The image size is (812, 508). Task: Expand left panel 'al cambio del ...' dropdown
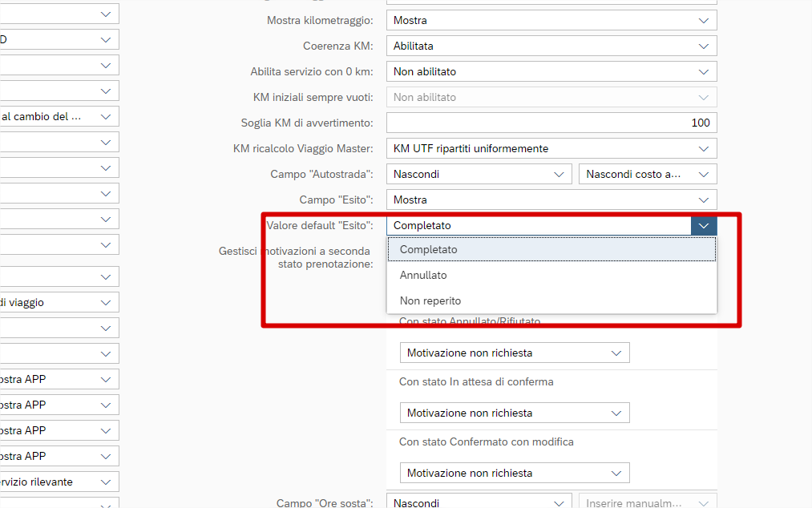click(106, 116)
